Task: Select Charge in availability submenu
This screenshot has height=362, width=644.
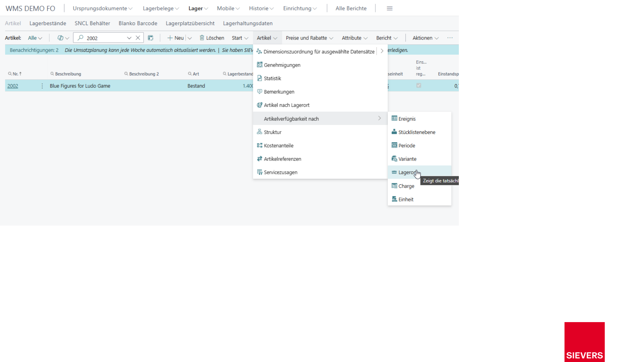Action: (x=419, y=186)
